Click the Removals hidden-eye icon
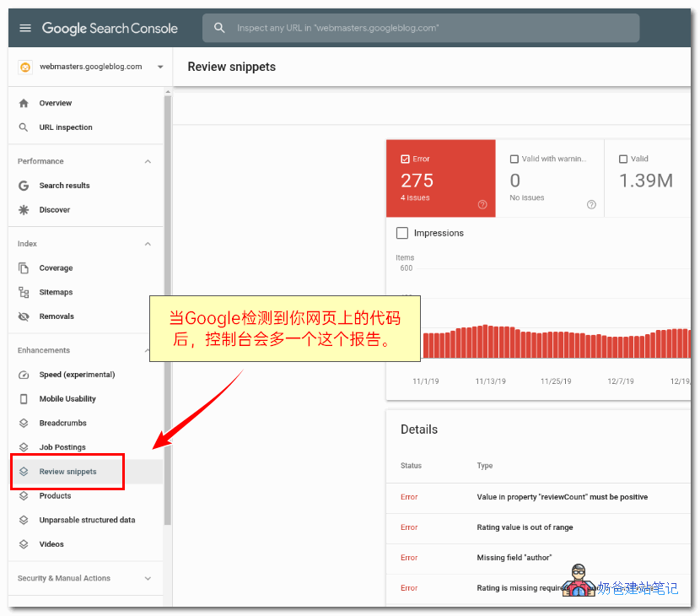This screenshot has height=616, width=700. [24, 316]
